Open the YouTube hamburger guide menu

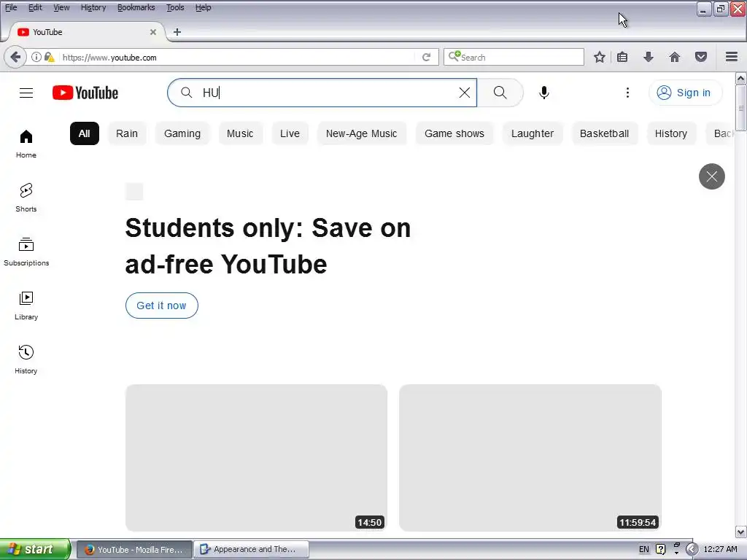(x=26, y=93)
